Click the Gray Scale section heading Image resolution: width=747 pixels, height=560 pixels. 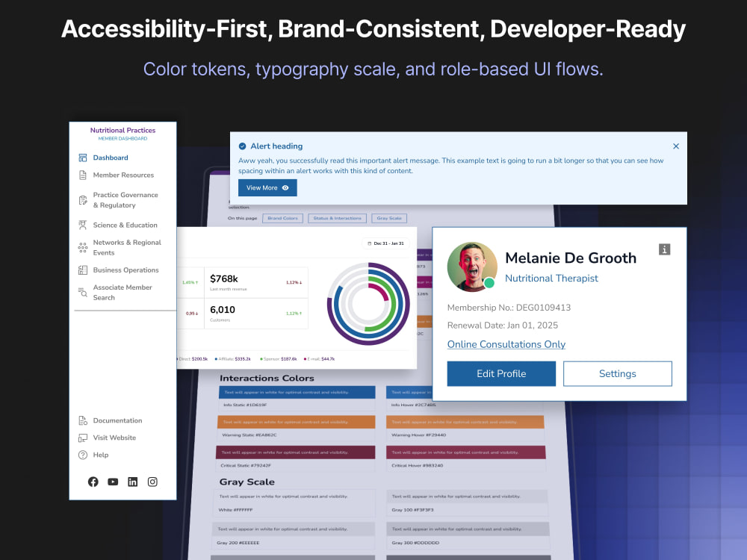[x=247, y=482]
